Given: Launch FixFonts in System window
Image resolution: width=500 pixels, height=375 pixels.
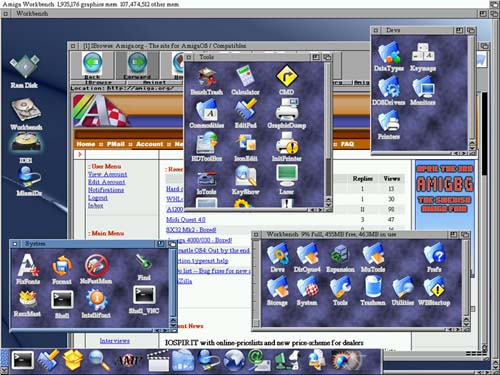Looking at the screenshot, I should click(x=28, y=269).
